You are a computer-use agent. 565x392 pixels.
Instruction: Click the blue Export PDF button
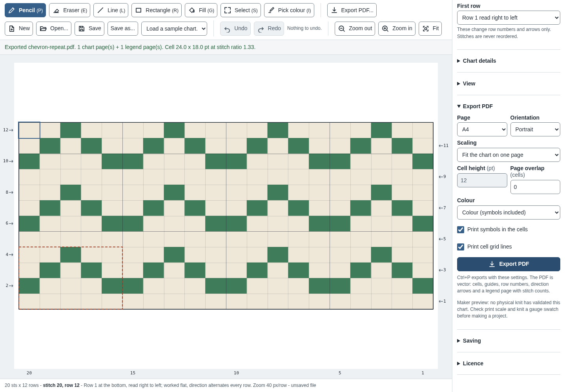(x=508, y=264)
